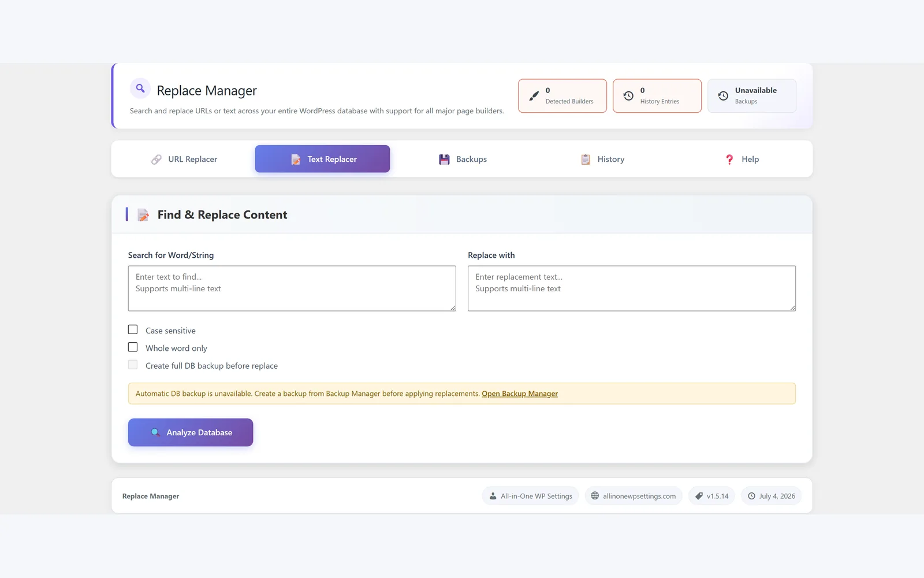Click the Detected Builders brush icon
The height and width of the screenshot is (578, 924).
tap(534, 96)
